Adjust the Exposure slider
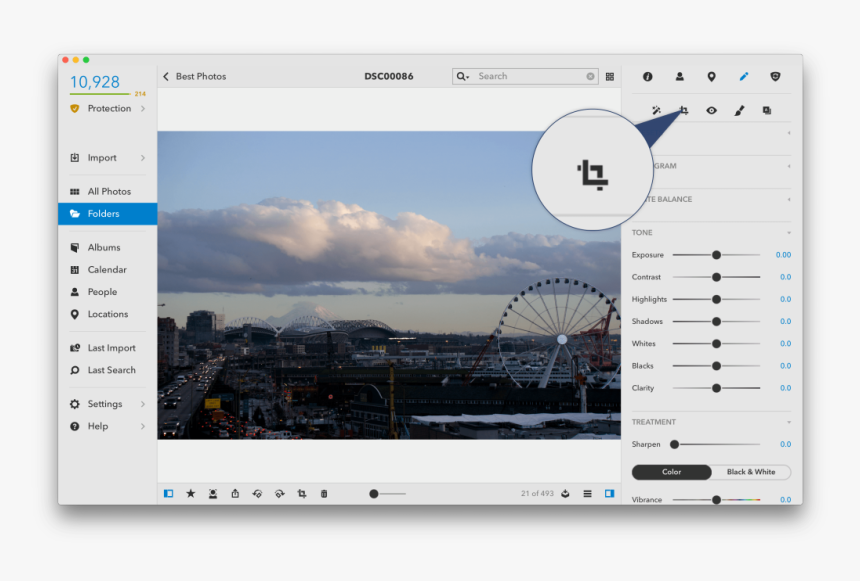 point(716,254)
